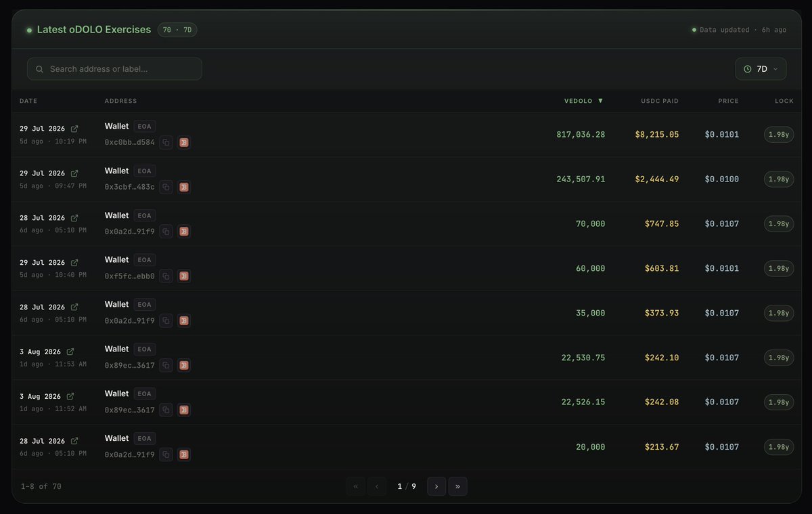Image resolution: width=812 pixels, height=514 pixels.
Task: Copy address 0xf5fc…ebb0
Action: pos(166,276)
